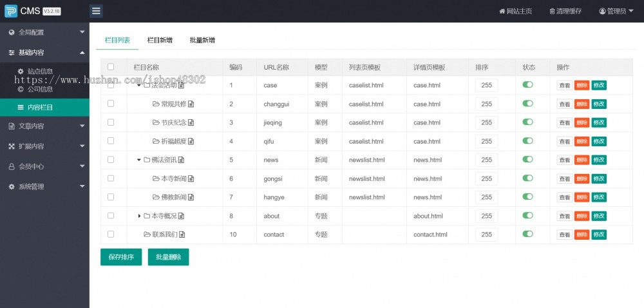Click the 批量删除 button

[x=168, y=257]
